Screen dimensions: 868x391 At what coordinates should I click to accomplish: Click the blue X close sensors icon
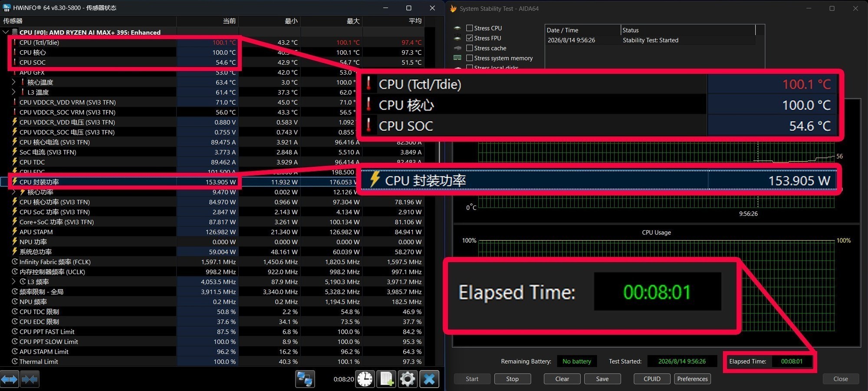coord(429,379)
